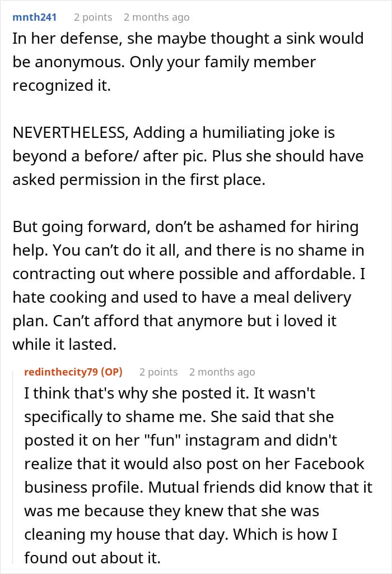The image size is (392, 574).
Task: Click the (OP) tag beside redinthecity79
Action: click(112, 372)
